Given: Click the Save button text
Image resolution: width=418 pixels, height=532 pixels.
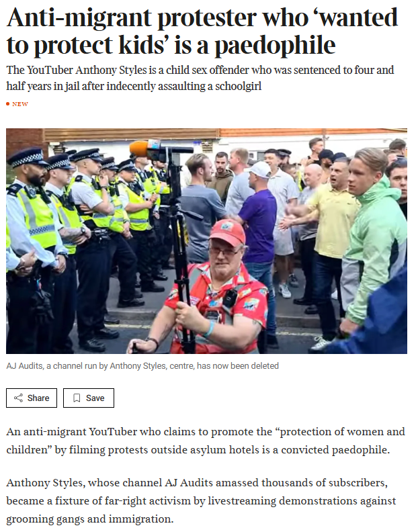Looking at the screenshot, I should pyautogui.click(x=95, y=398).
